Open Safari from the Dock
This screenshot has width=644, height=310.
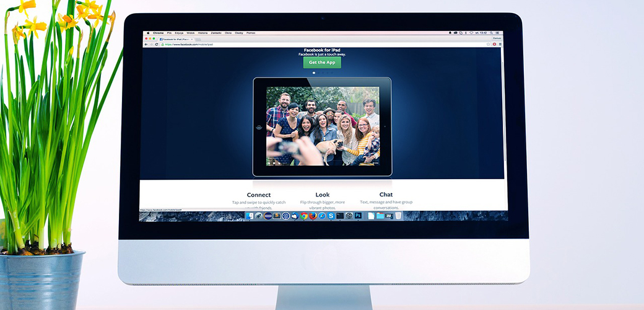tap(322, 216)
